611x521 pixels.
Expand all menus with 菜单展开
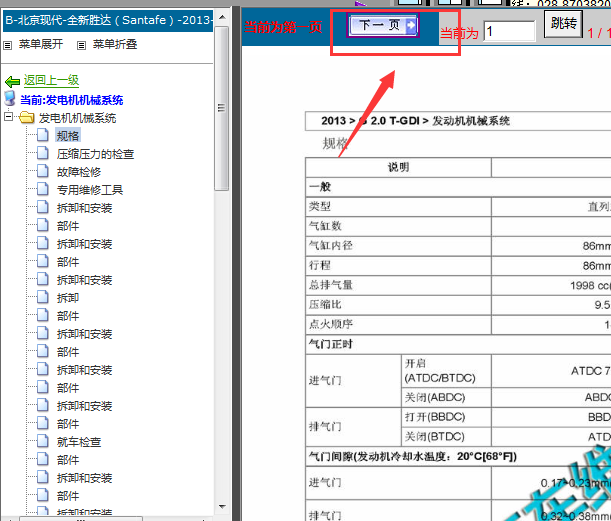pyautogui.click(x=41, y=44)
